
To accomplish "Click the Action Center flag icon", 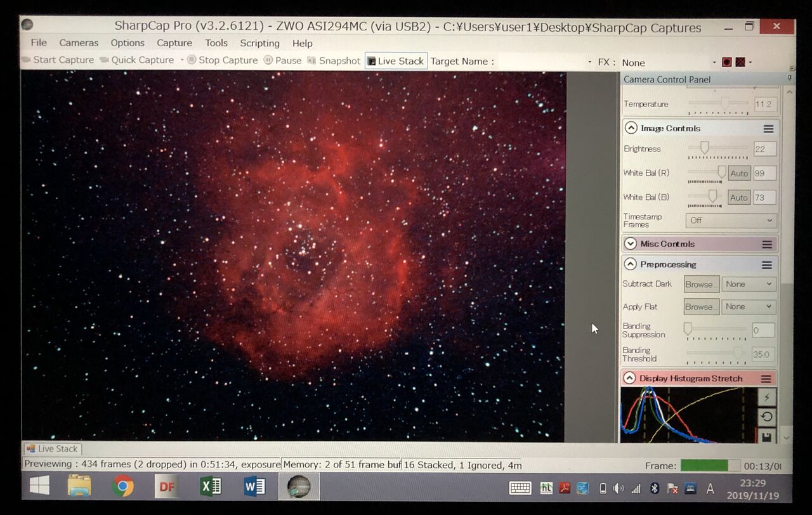I will coord(672,488).
